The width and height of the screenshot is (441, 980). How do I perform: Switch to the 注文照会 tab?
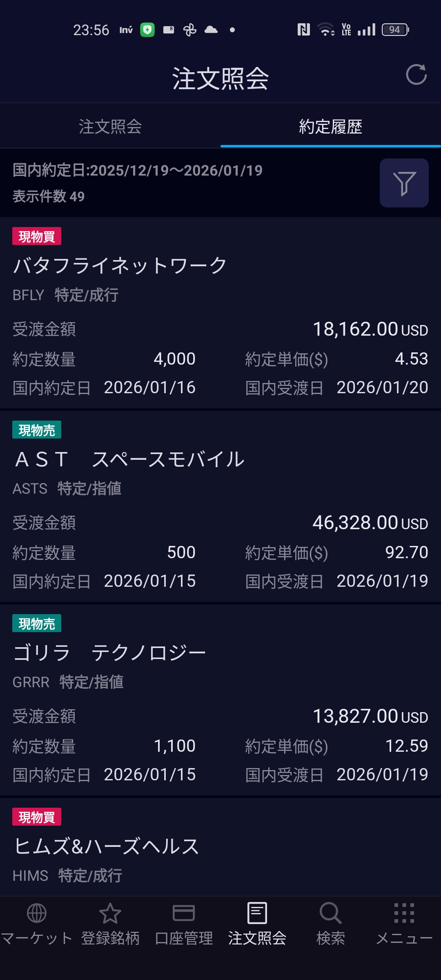(x=110, y=127)
